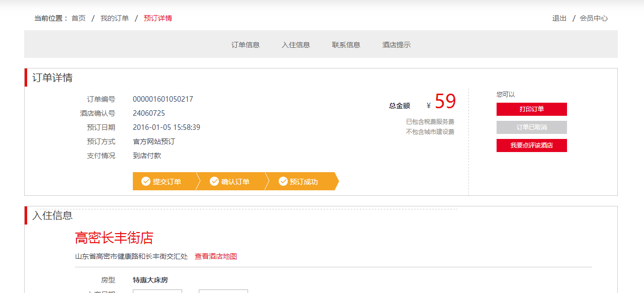Select order number 000001601050217
The width and height of the screenshot is (644, 293).
[x=163, y=99]
